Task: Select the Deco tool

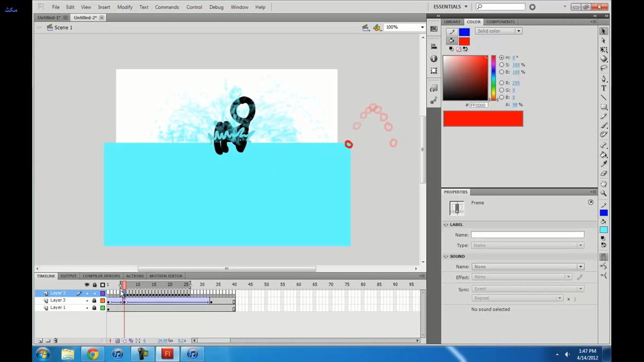Action: coord(604,134)
